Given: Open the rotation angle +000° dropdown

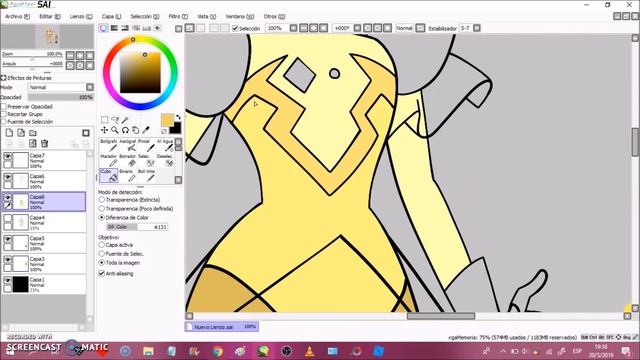Looking at the screenshot, I should (x=357, y=28).
